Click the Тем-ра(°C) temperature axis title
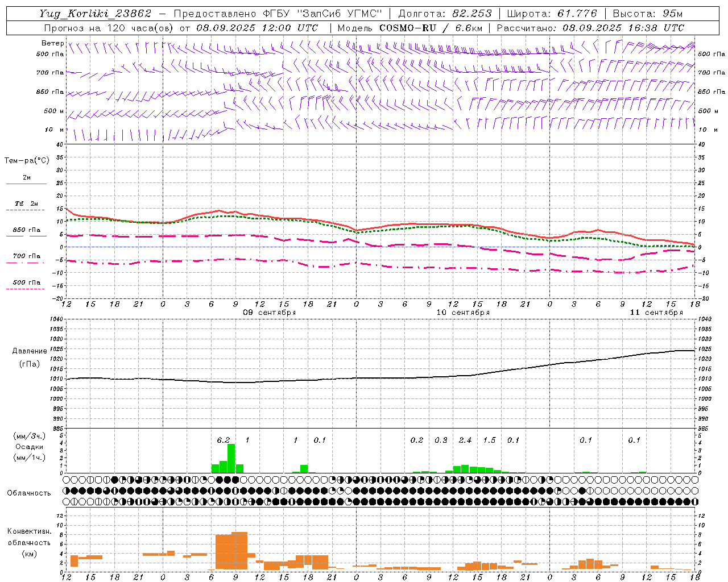Viewport: 728px width, 582px height. (x=27, y=161)
